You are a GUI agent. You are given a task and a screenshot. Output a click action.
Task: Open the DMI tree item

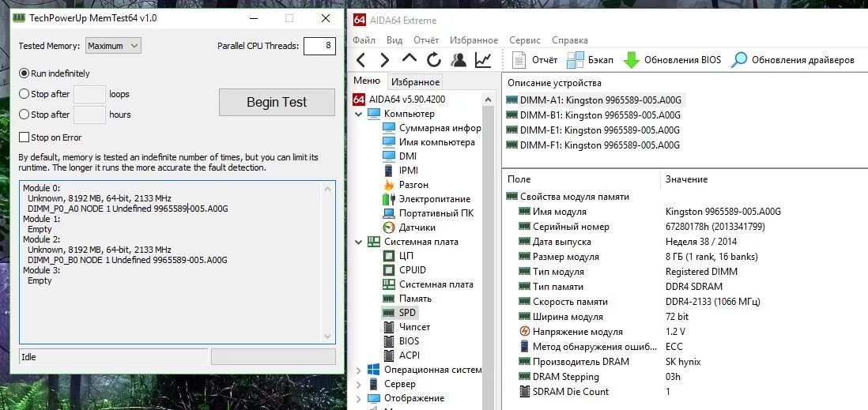point(400,156)
